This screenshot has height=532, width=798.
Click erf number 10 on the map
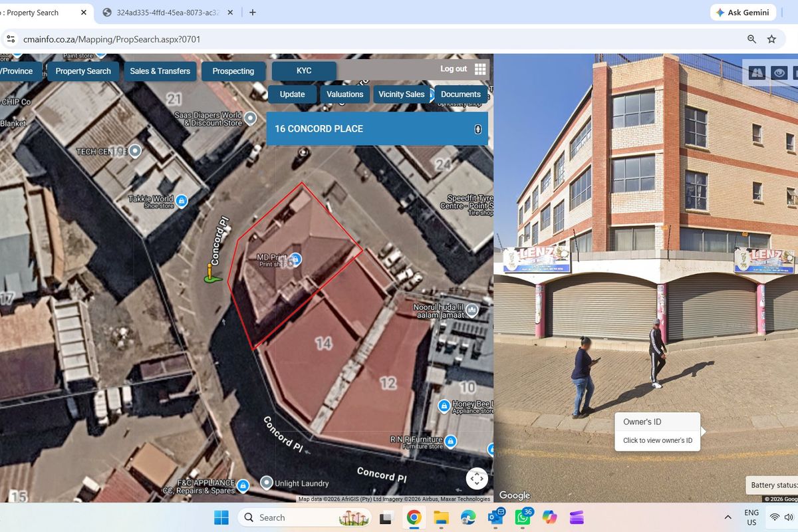point(467,387)
